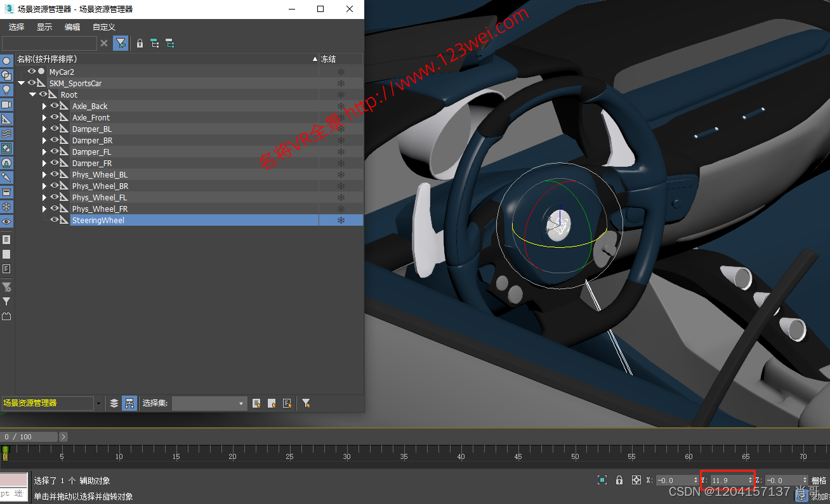Viewport: 830px width, 504px height.
Task: Open the 自定义 menu
Action: click(x=104, y=27)
